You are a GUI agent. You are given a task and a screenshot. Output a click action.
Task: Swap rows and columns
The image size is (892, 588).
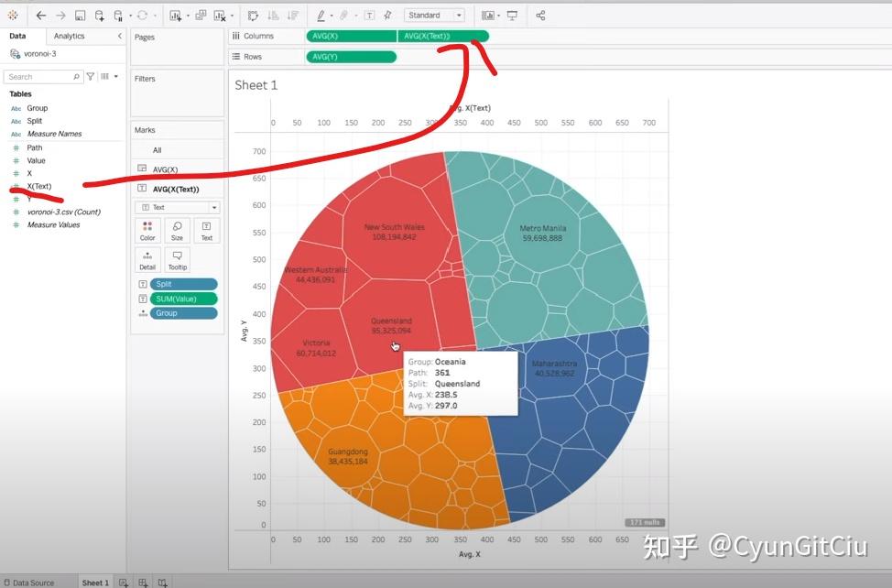(x=253, y=16)
